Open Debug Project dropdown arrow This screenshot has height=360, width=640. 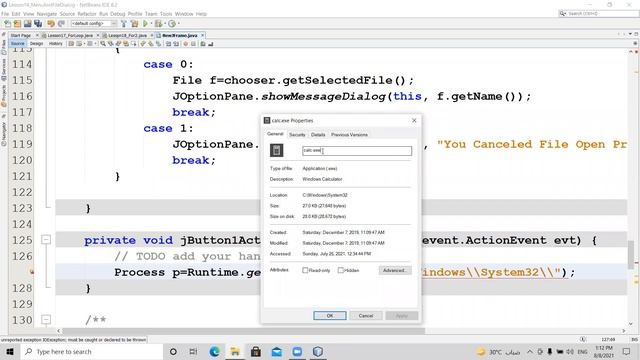click(x=164, y=24)
